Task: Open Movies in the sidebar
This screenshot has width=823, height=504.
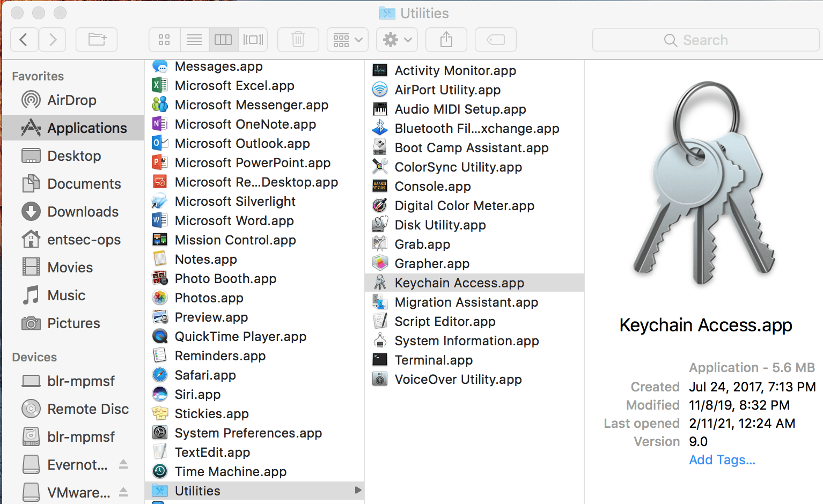Action: click(72, 268)
